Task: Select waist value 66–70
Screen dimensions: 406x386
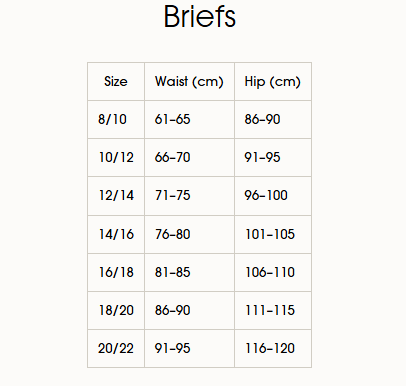Action: [172, 157]
